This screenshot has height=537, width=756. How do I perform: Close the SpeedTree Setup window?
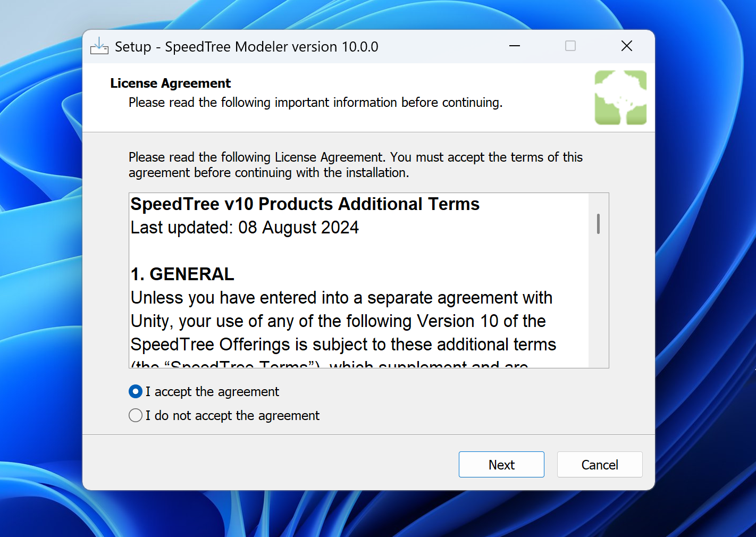(x=627, y=46)
